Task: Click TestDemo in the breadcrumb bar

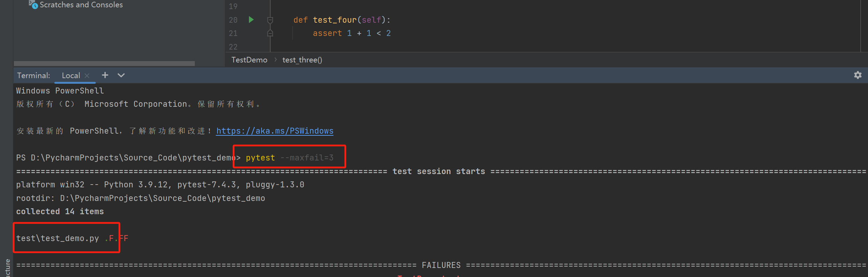Action: [x=249, y=60]
